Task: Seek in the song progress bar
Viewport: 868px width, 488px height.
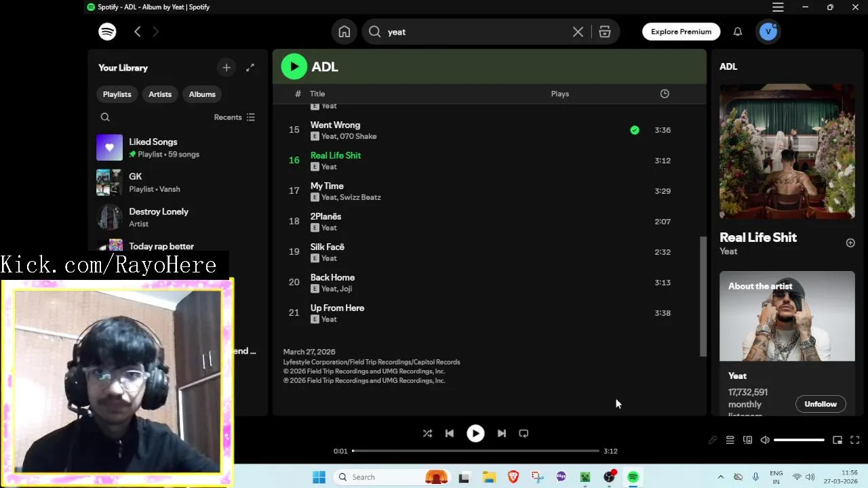Action: (475, 451)
